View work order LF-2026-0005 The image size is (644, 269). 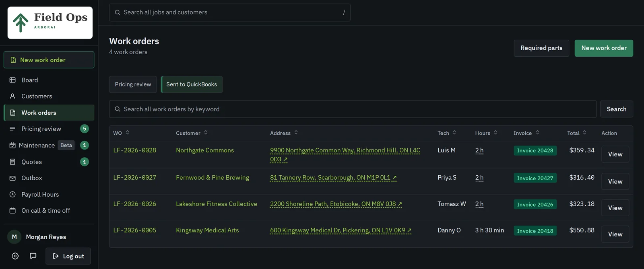pyautogui.click(x=615, y=234)
